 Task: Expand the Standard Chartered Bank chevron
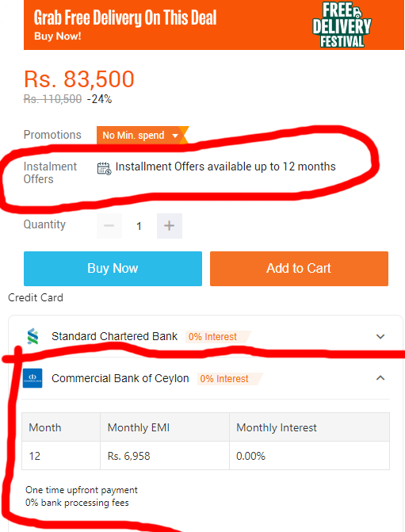point(380,337)
